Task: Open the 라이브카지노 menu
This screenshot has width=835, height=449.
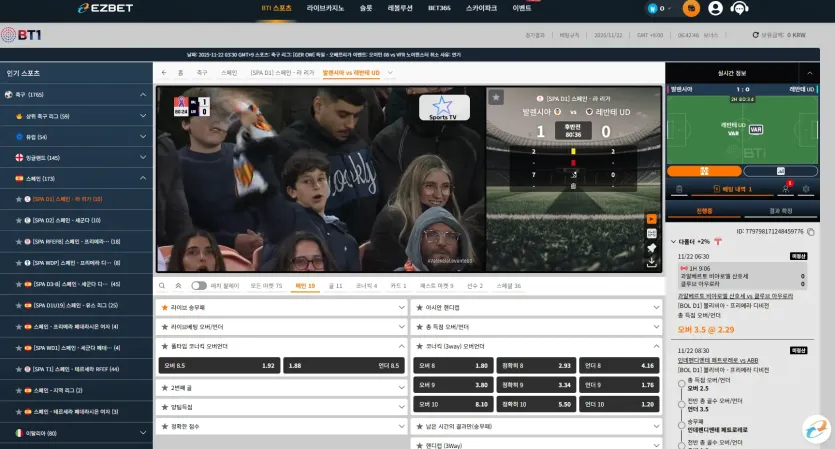Action: [325, 8]
